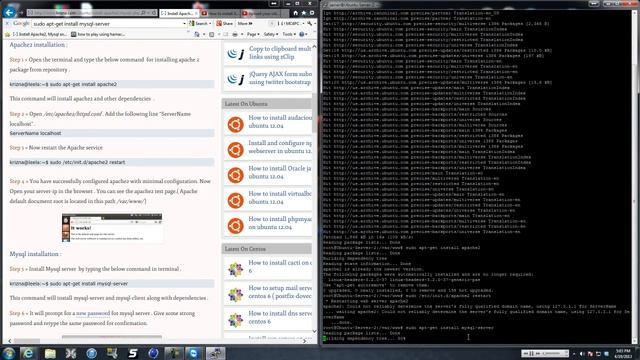Open the Safety menu in command bar
Screen dimensions: 640x360
click(x=271, y=35)
